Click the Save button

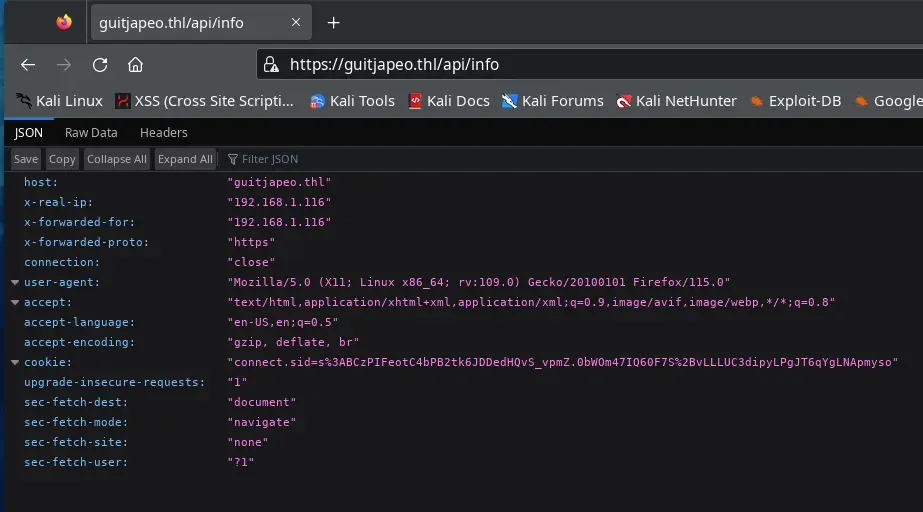pos(26,159)
